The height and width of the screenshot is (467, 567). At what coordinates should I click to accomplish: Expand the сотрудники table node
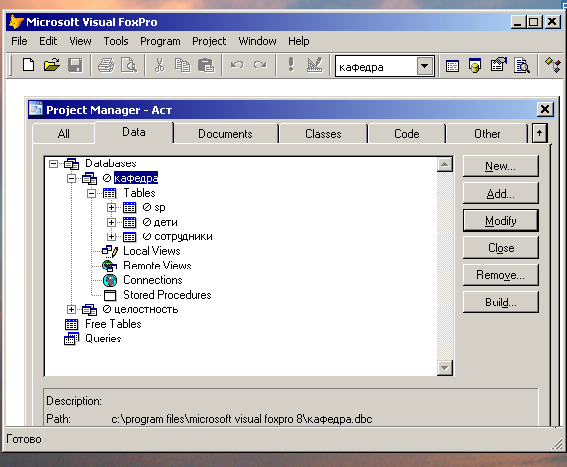tap(111, 237)
